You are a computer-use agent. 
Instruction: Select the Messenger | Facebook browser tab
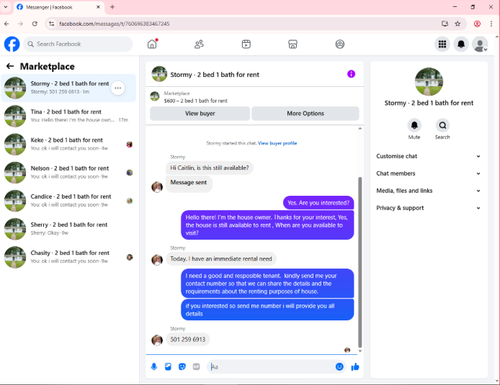click(x=59, y=7)
